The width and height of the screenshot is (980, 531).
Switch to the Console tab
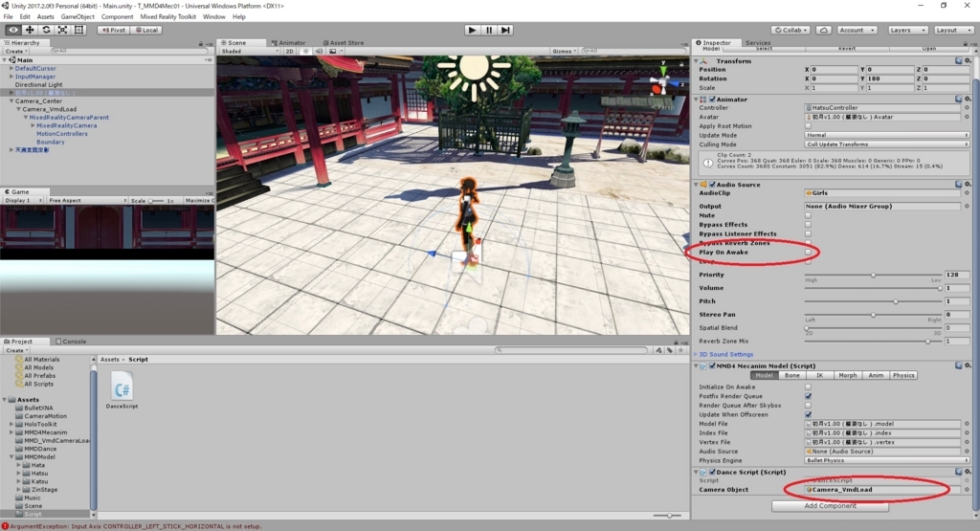tap(71, 342)
